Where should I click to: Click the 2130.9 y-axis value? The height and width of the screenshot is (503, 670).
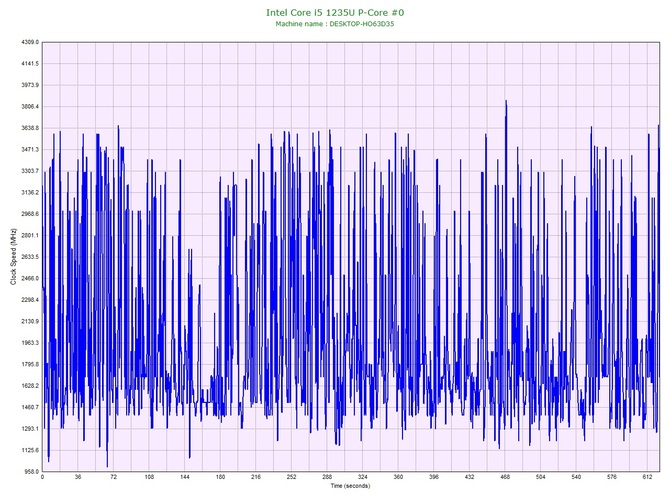[30, 321]
